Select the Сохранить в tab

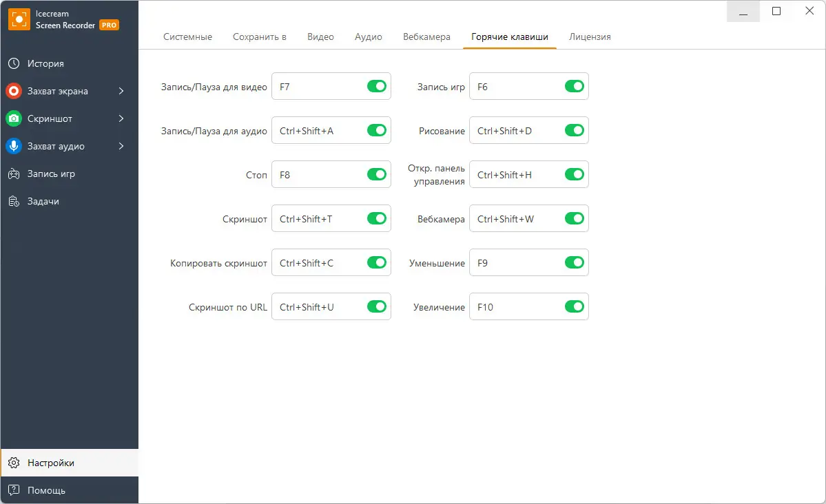pos(260,36)
